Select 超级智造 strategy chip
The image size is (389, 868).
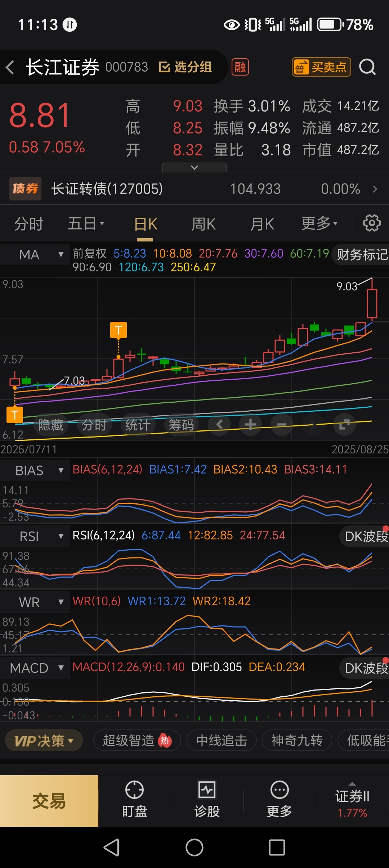137,741
